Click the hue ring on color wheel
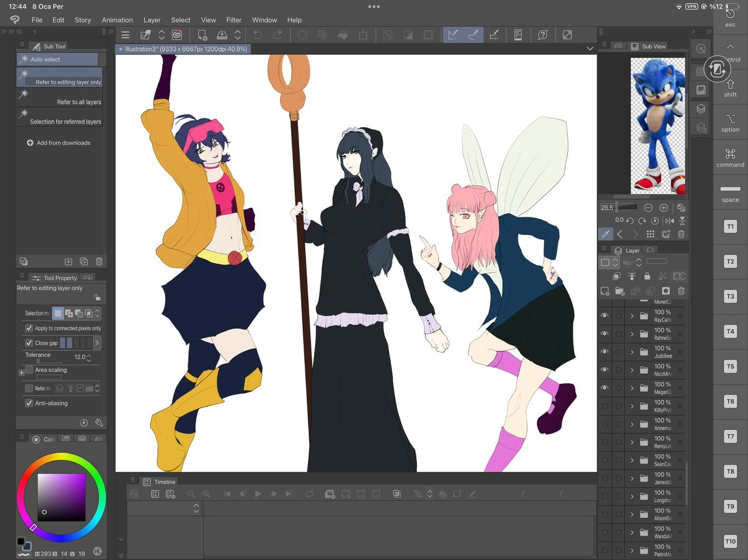Image resolution: width=748 pixels, height=560 pixels. (61, 457)
